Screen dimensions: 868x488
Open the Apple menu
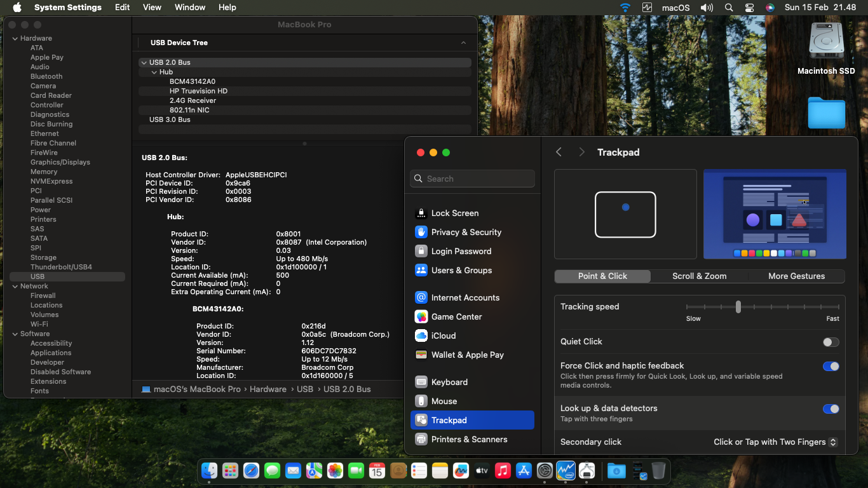click(17, 8)
